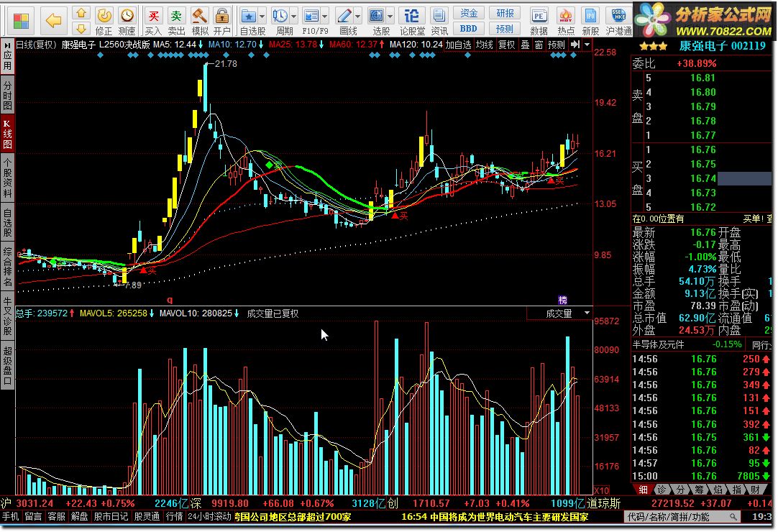The width and height of the screenshot is (778, 532).
Task: Open the 选股 stock screener icon
Action: (377, 17)
